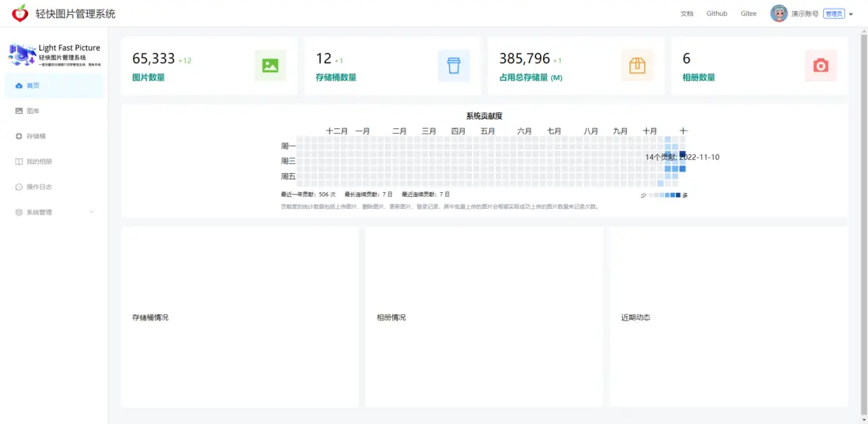Click the 周一 row label in chart
This screenshot has width=868, height=424.
289,146
